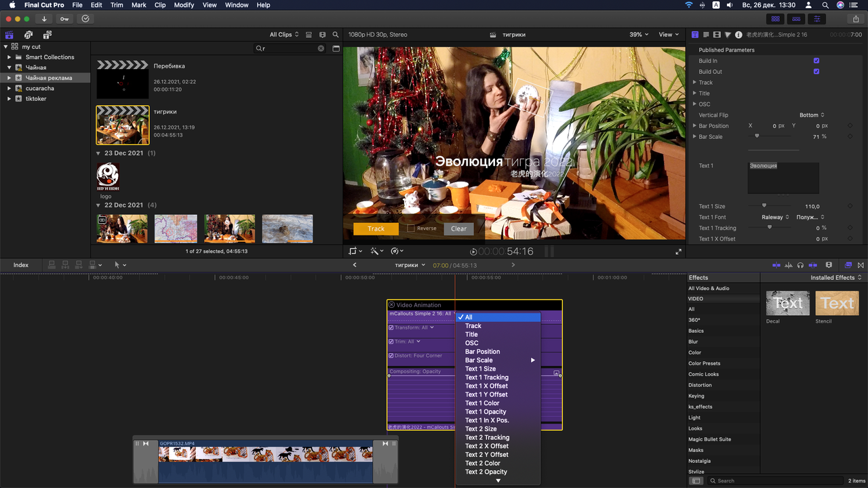Open the Enhancements magic wand menu
868x488 pixels.
pos(376,251)
